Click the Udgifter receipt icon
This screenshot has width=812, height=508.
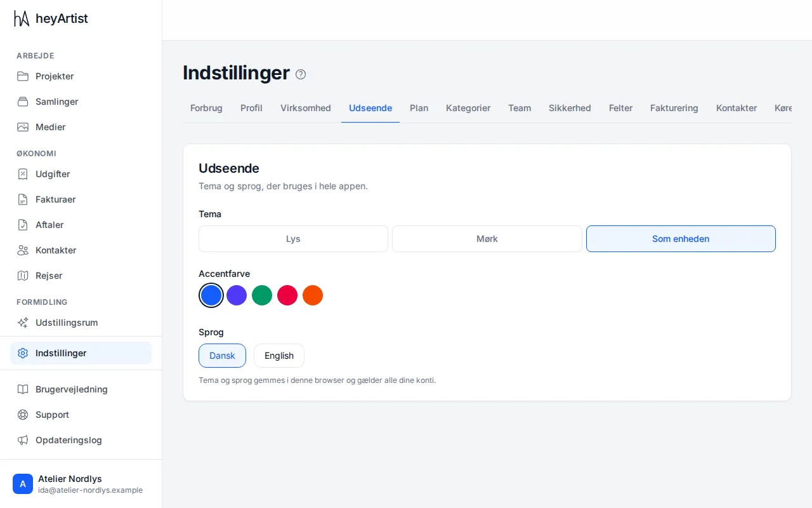23,174
